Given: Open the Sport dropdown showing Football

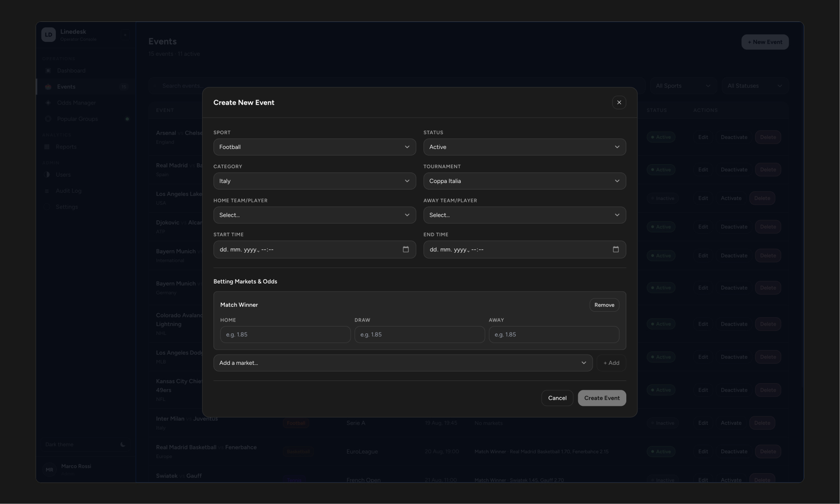Looking at the screenshot, I should [x=314, y=147].
